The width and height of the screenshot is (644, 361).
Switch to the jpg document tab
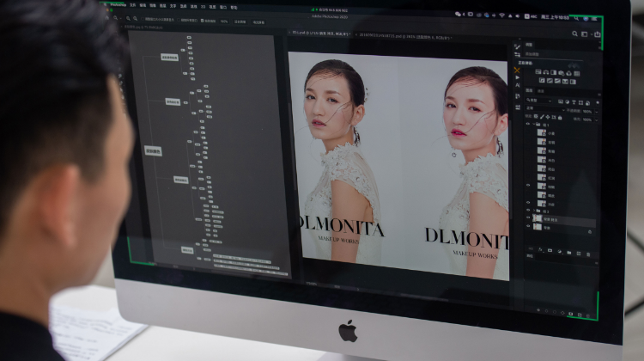[142, 28]
